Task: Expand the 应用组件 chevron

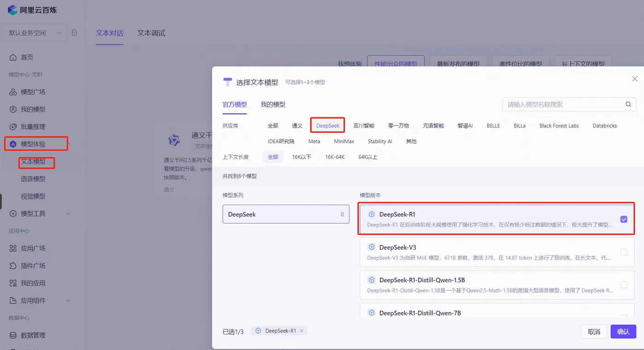Action: click(69, 301)
